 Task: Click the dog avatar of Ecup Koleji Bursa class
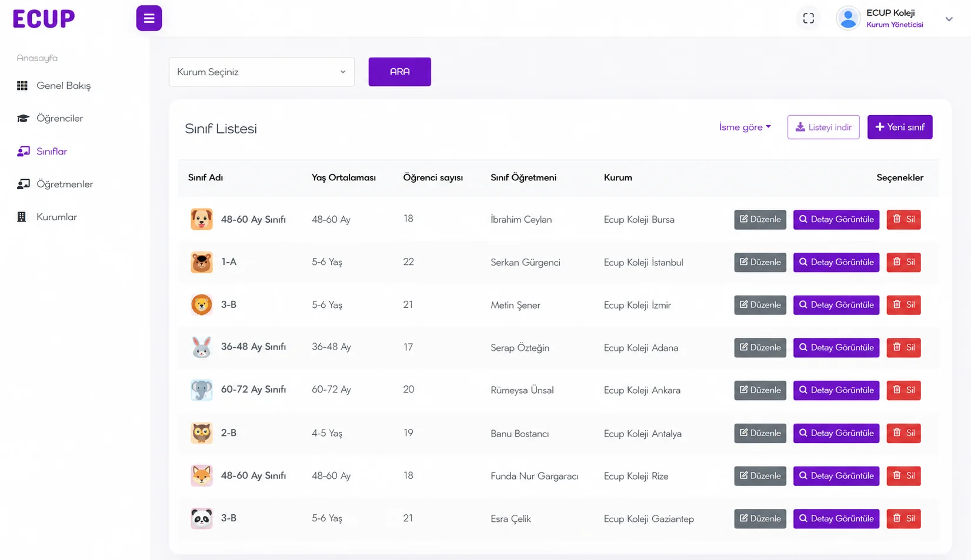click(x=201, y=219)
